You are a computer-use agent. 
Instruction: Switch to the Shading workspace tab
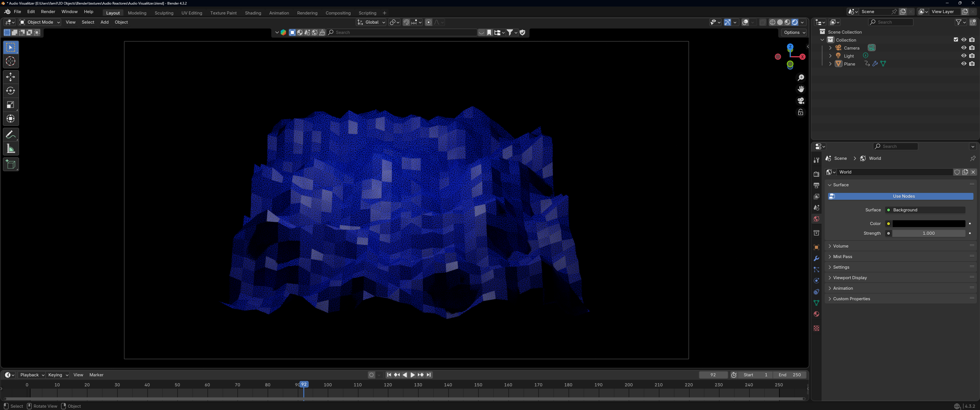(x=252, y=13)
